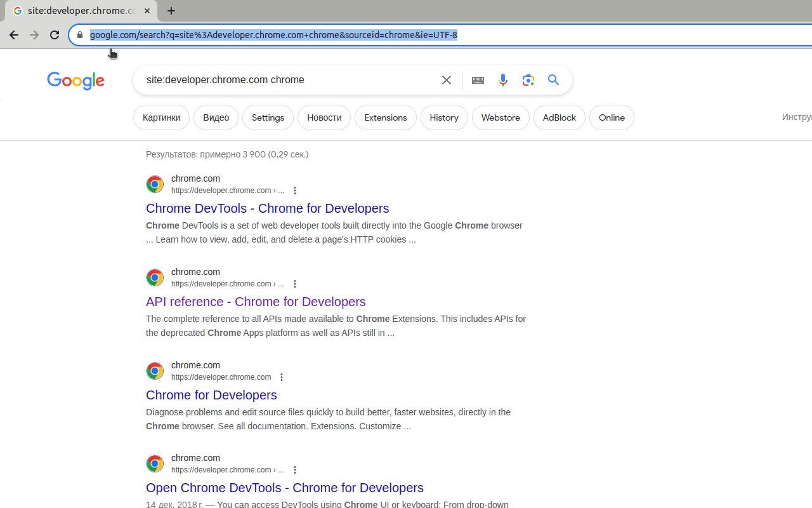The height and width of the screenshot is (508, 812).
Task: View site security via the padlock icon
Action: tap(80, 35)
